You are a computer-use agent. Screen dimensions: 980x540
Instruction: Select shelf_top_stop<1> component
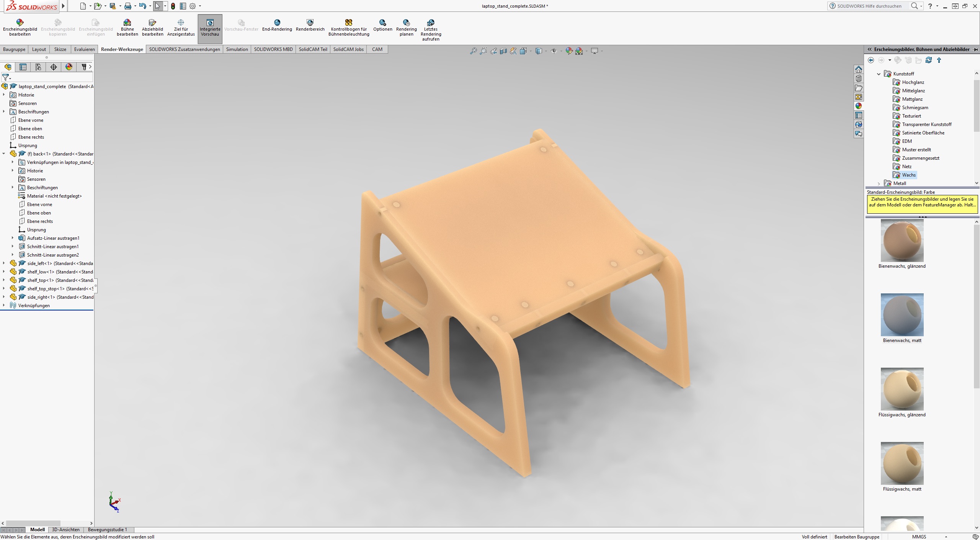click(52, 289)
